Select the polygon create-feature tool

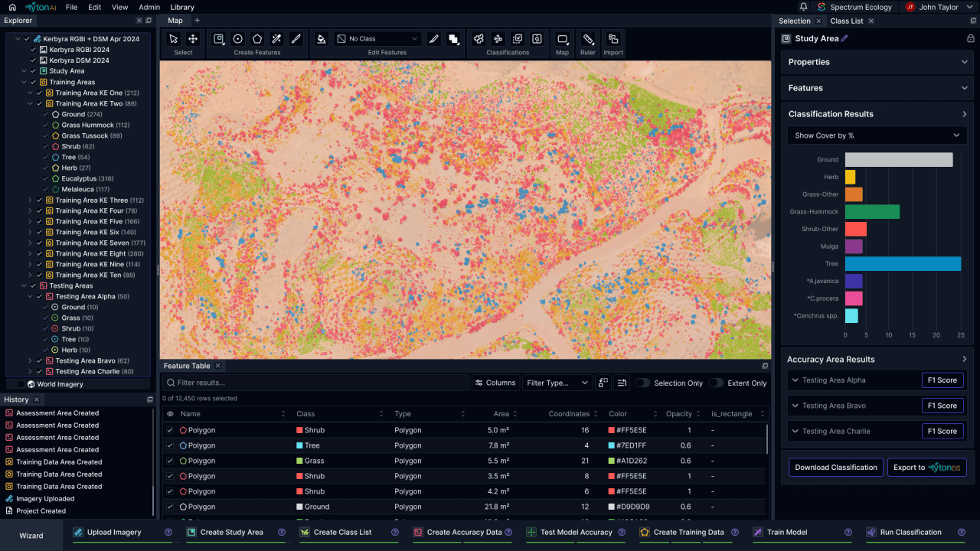tap(257, 39)
